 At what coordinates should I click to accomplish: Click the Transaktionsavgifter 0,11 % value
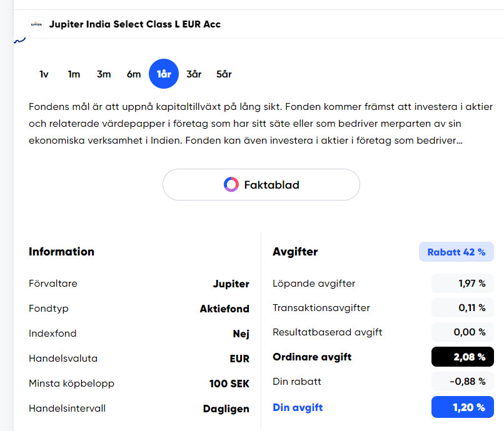tap(463, 308)
